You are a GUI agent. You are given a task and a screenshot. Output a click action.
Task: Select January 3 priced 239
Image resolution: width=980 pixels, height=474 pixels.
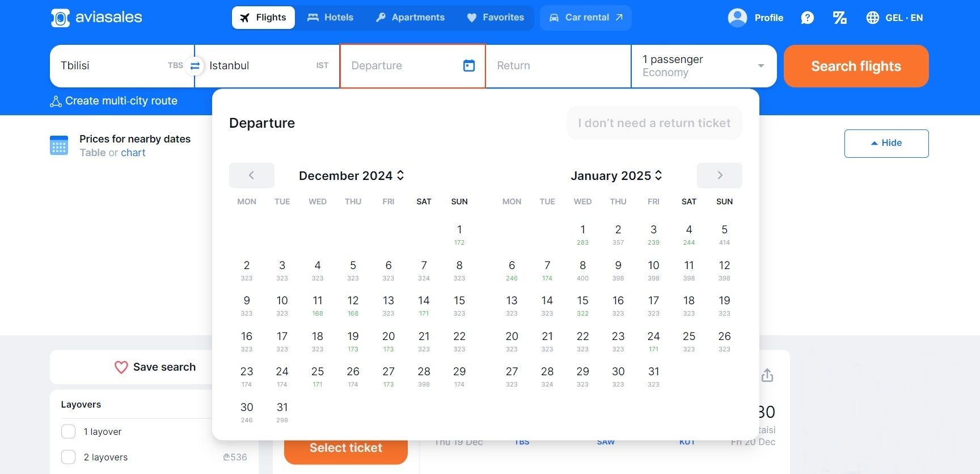(653, 234)
